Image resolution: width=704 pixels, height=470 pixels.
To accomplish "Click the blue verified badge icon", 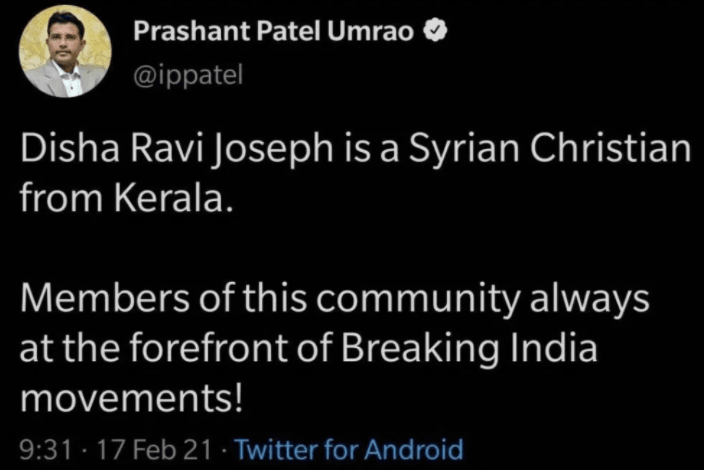I will (436, 32).
